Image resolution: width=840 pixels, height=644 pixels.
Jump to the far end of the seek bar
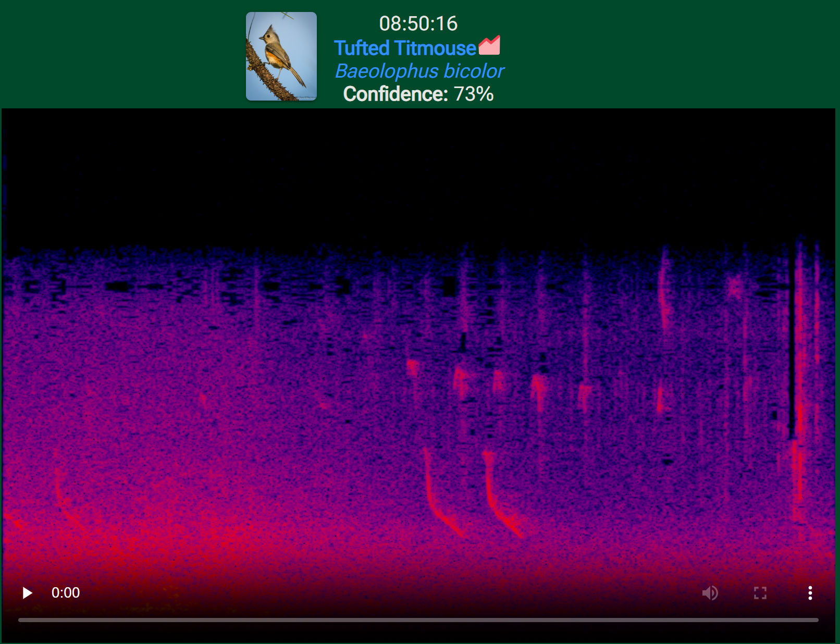(x=817, y=620)
